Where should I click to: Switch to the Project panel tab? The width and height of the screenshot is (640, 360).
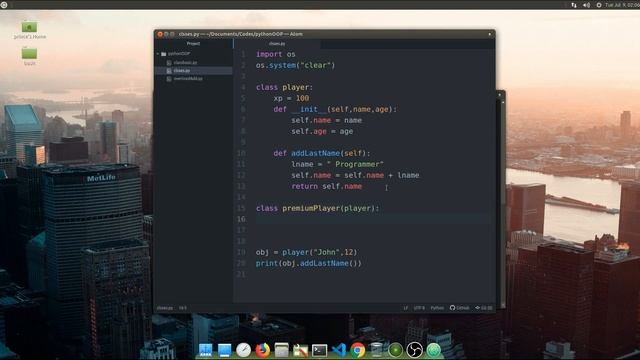point(193,43)
